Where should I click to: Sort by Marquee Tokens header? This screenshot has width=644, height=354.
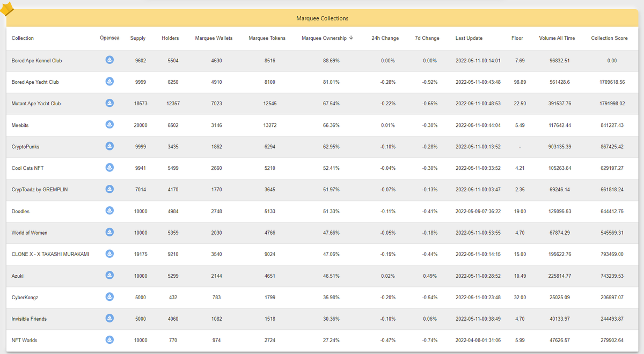pyautogui.click(x=267, y=38)
